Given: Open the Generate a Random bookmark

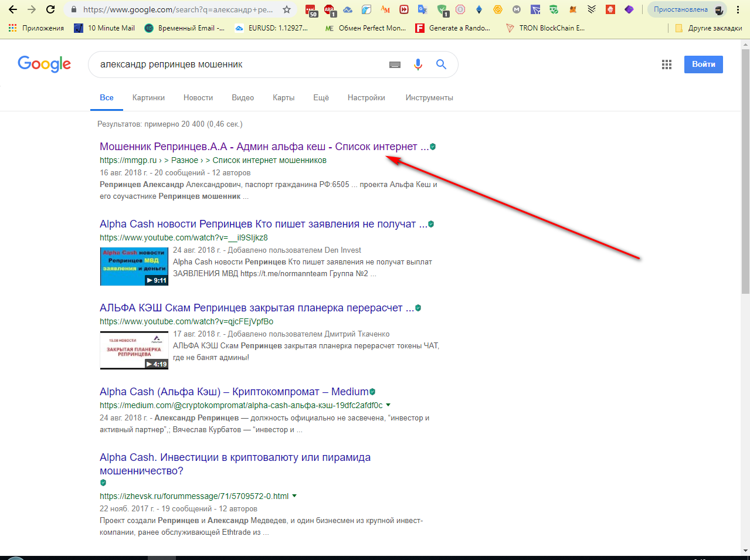Looking at the screenshot, I should (453, 28).
